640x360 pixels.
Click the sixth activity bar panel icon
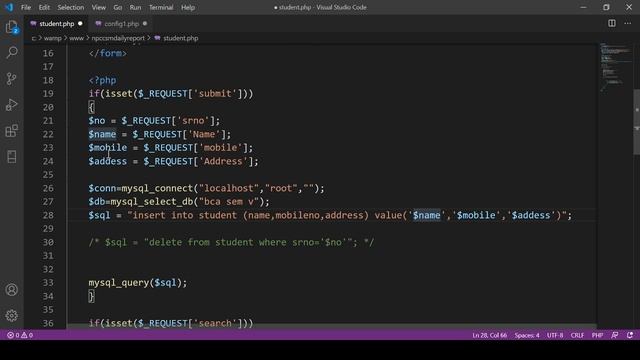click(12, 157)
